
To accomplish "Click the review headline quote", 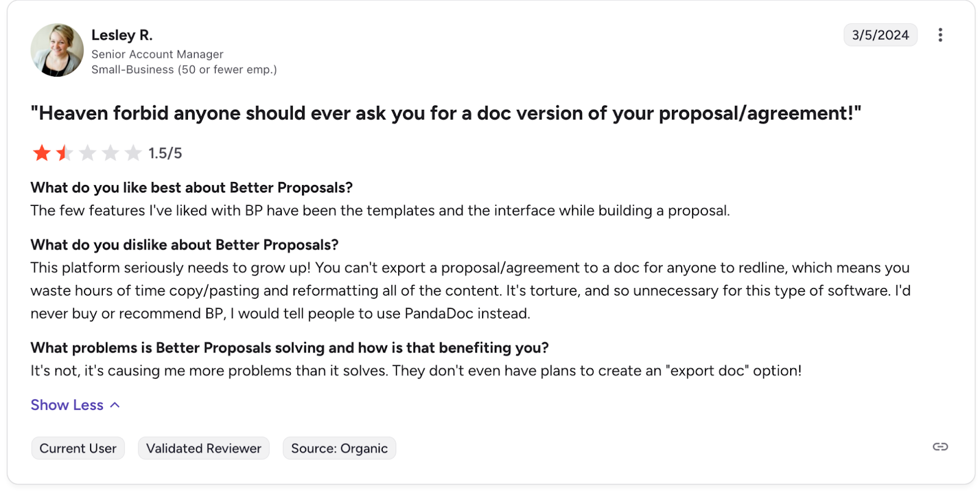I will coord(446,113).
